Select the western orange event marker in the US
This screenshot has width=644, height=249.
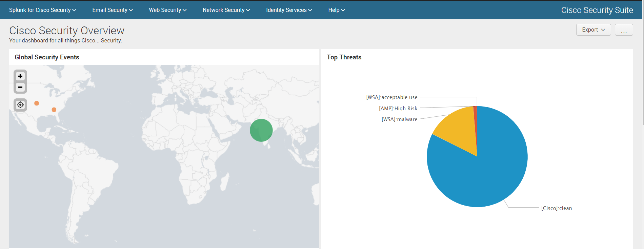click(37, 103)
